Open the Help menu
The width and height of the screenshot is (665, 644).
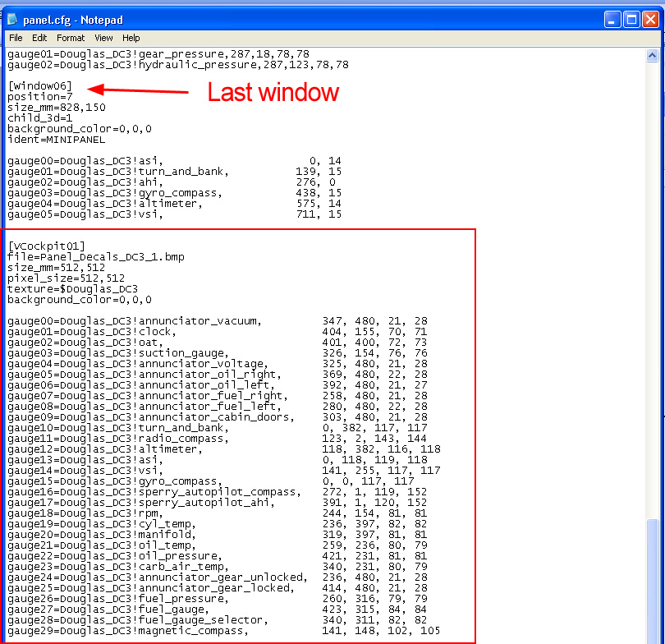click(131, 38)
